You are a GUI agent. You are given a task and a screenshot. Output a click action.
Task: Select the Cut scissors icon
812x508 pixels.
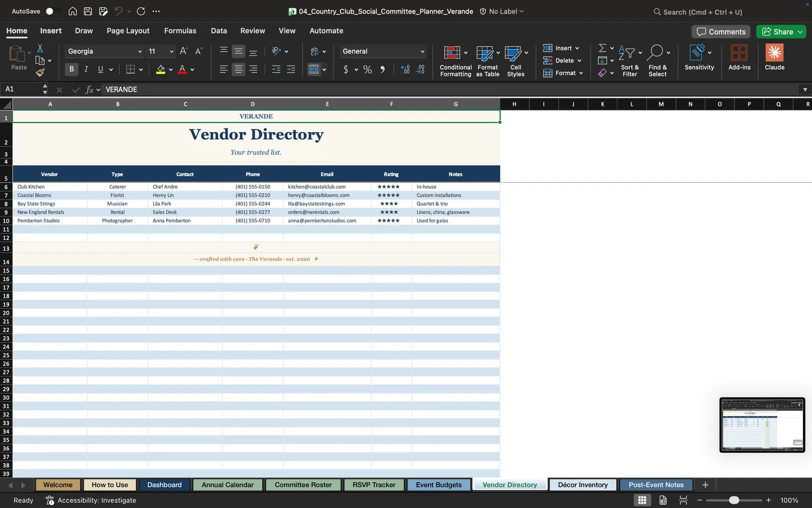pyautogui.click(x=40, y=48)
